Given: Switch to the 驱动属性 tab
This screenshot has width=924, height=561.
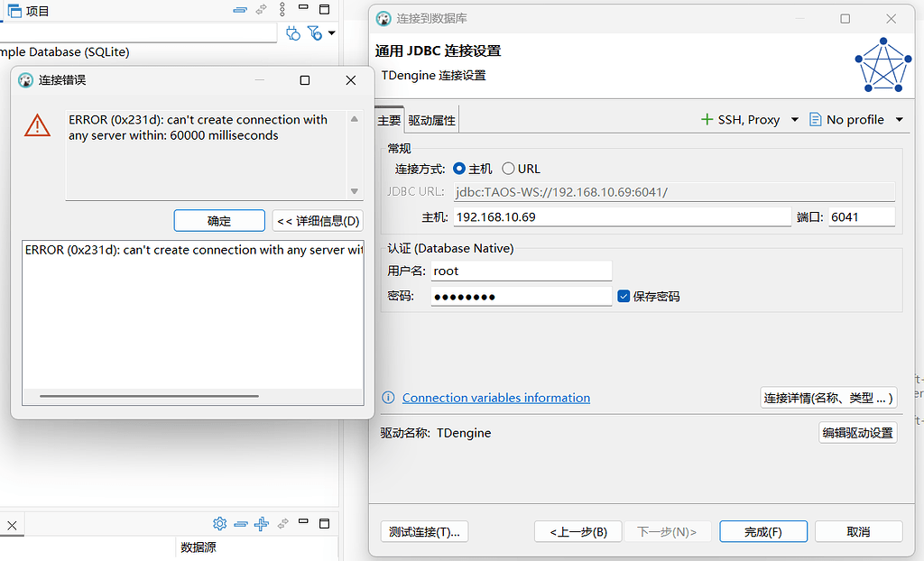Looking at the screenshot, I should pyautogui.click(x=431, y=120).
